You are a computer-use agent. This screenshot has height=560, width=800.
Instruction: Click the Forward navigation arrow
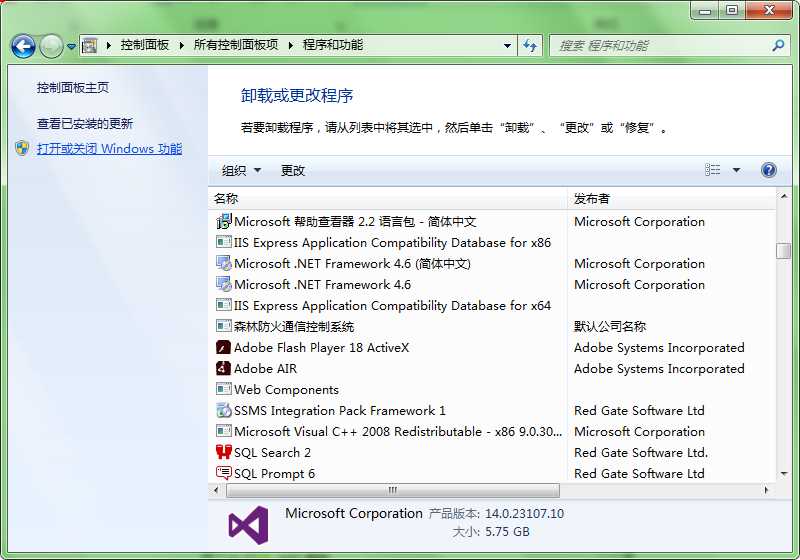click(51, 46)
